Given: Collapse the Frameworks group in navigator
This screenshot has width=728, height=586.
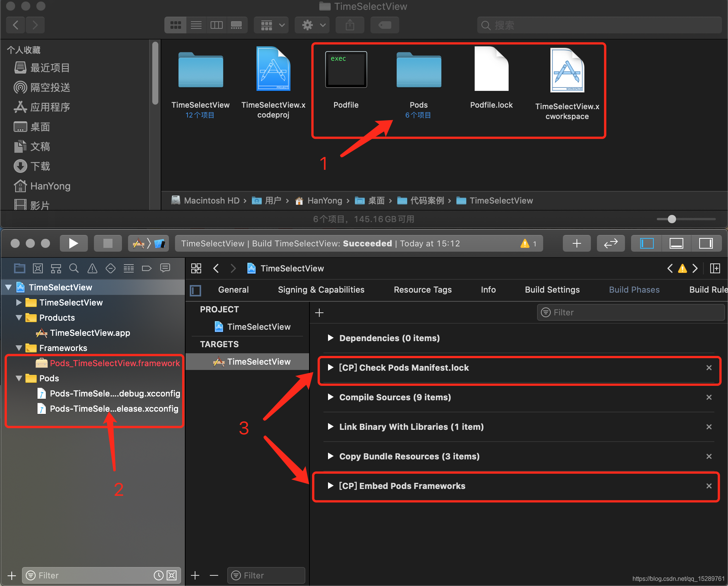Looking at the screenshot, I should click(x=19, y=348).
